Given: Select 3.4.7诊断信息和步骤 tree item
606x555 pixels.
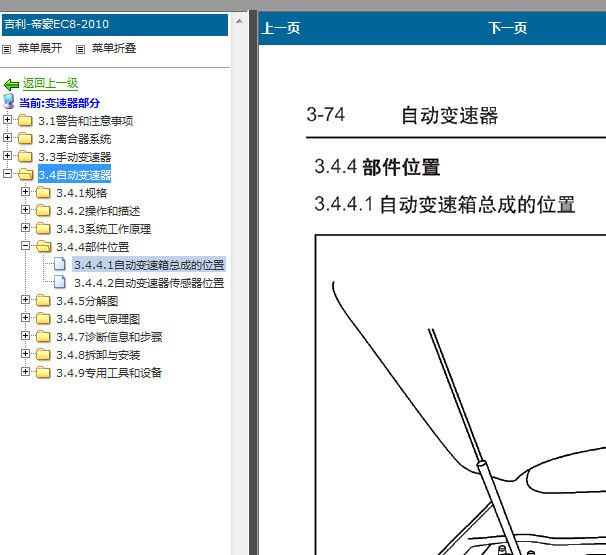Looking at the screenshot, I should (109, 337).
